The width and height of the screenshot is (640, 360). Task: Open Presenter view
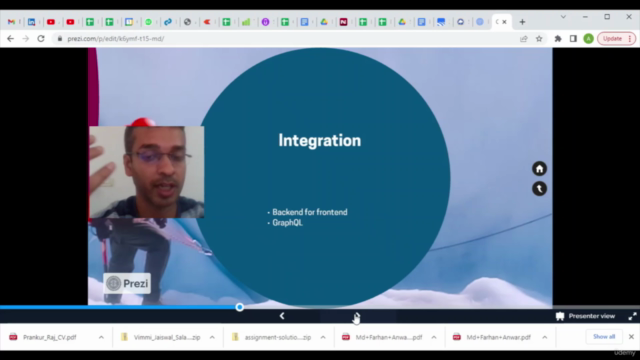click(585, 316)
